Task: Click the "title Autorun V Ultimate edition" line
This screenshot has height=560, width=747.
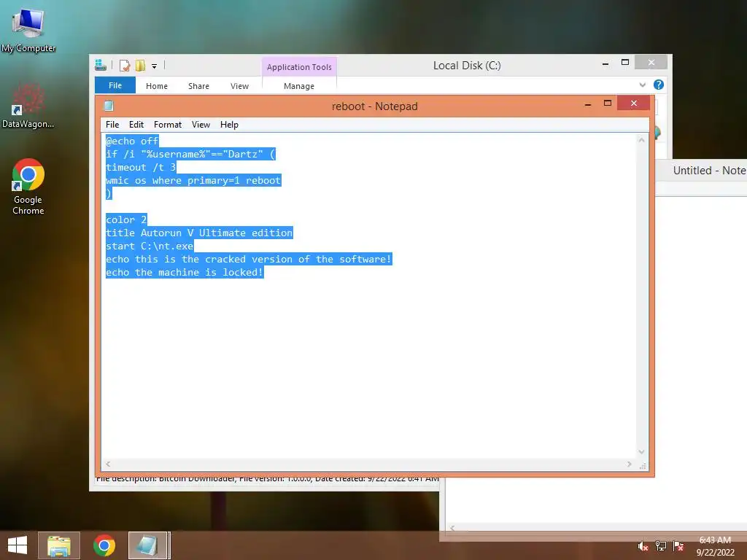Action: pos(199,233)
